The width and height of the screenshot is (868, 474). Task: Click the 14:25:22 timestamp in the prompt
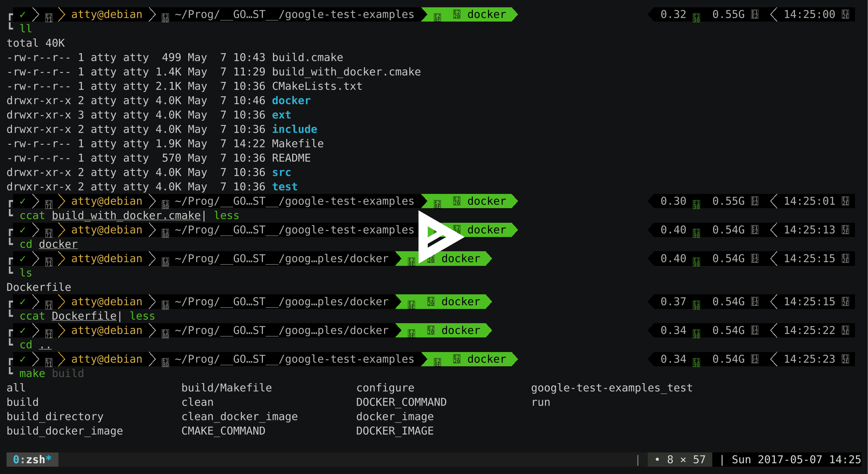(x=810, y=330)
